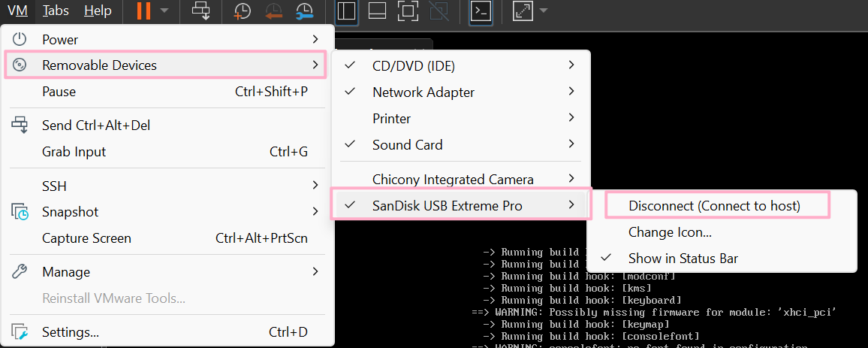Image resolution: width=868 pixels, height=348 pixels.
Task: Click Send Ctrl+Alt+Del toolbar icon
Action: pyautogui.click(x=201, y=11)
